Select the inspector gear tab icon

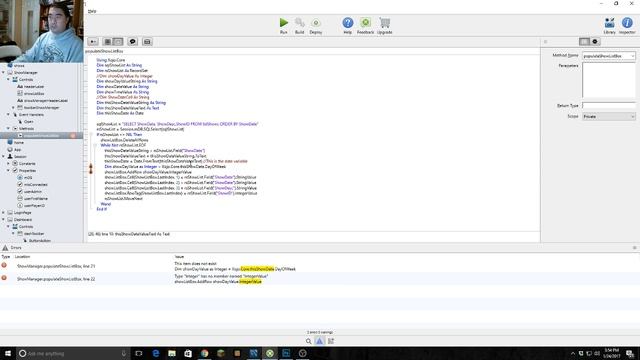tap(595, 42)
